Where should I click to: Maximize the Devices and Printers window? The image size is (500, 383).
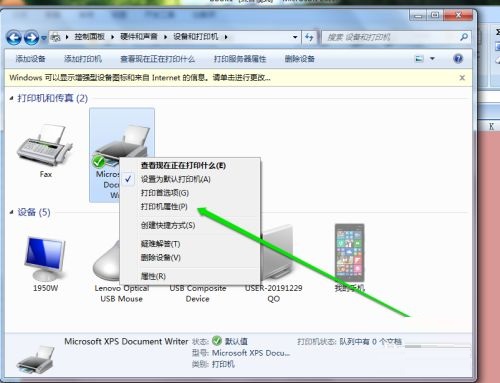coord(435,15)
